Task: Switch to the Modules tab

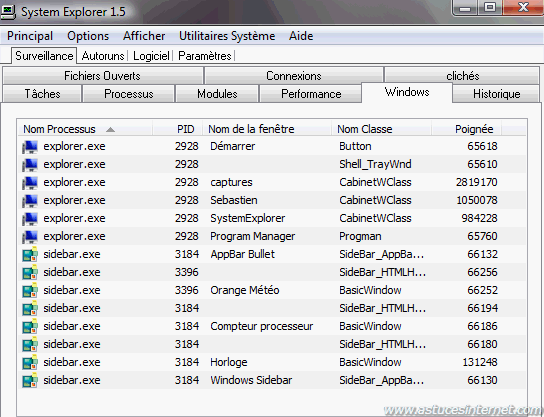Action: tap(217, 94)
